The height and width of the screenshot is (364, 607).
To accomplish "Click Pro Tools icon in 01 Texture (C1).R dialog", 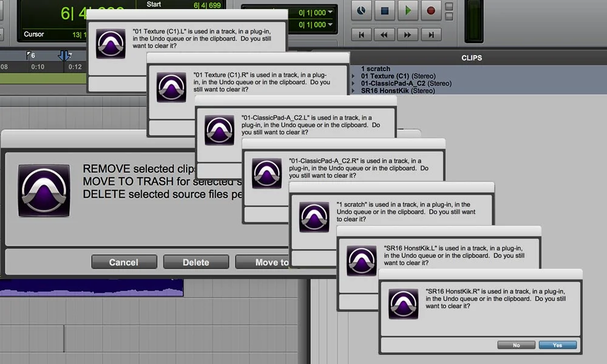I will pos(171,87).
